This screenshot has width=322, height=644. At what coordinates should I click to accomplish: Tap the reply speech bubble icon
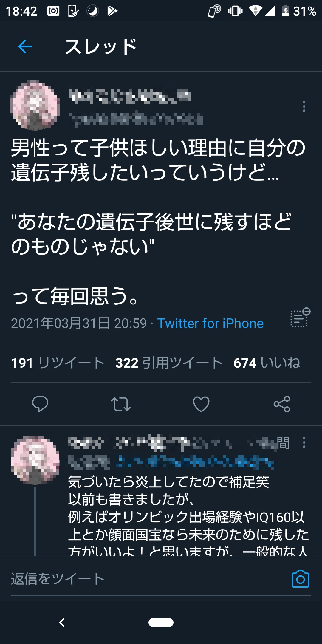[x=40, y=404]
